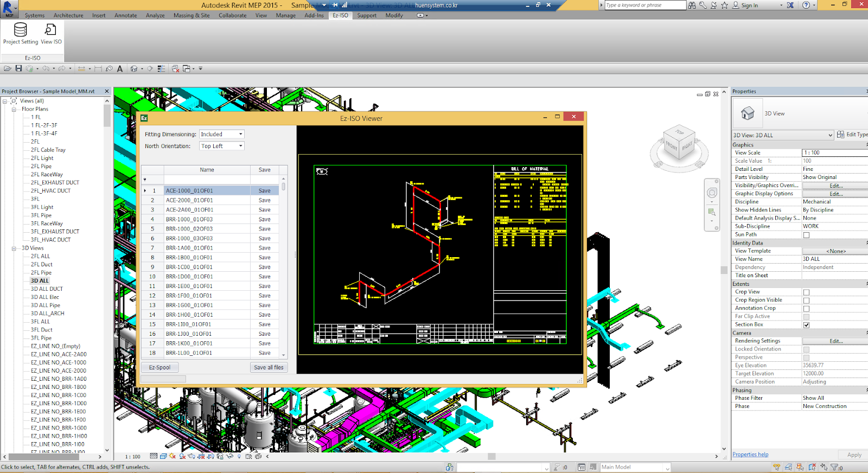Switch to the Massing & Site tab
Screen dimensions: 868x473
pyautogui.click(x=192, y=15)
